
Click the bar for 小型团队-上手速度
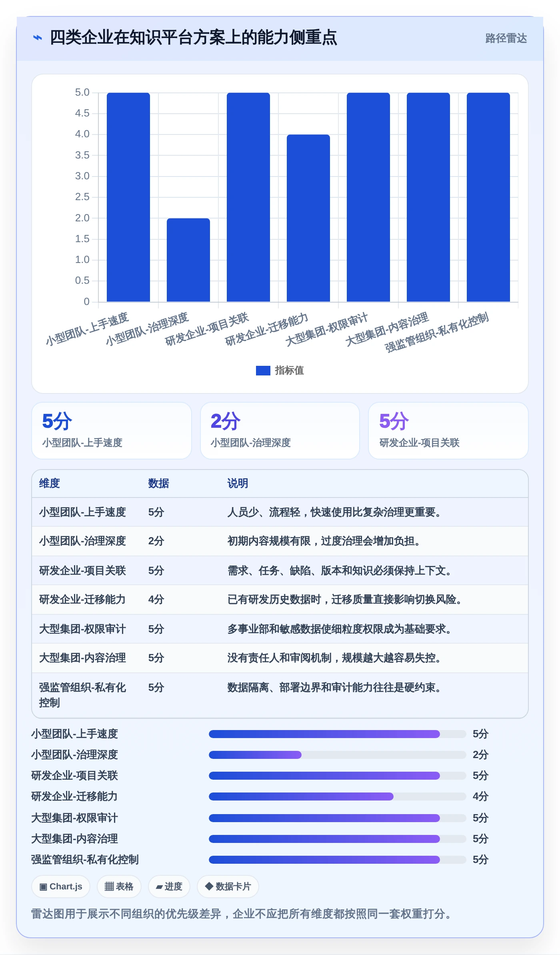click(x=128, y=197)
